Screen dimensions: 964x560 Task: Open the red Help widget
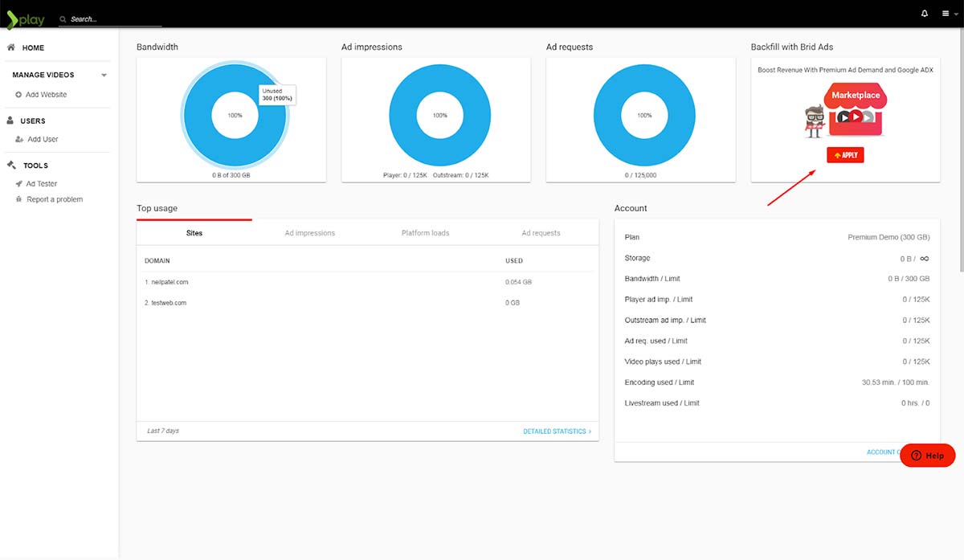coord(927,456)
